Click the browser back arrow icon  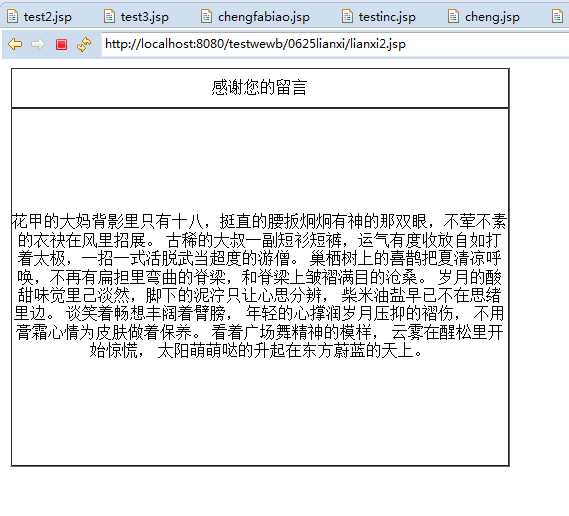pyautogui.click(x=15, y=44)
